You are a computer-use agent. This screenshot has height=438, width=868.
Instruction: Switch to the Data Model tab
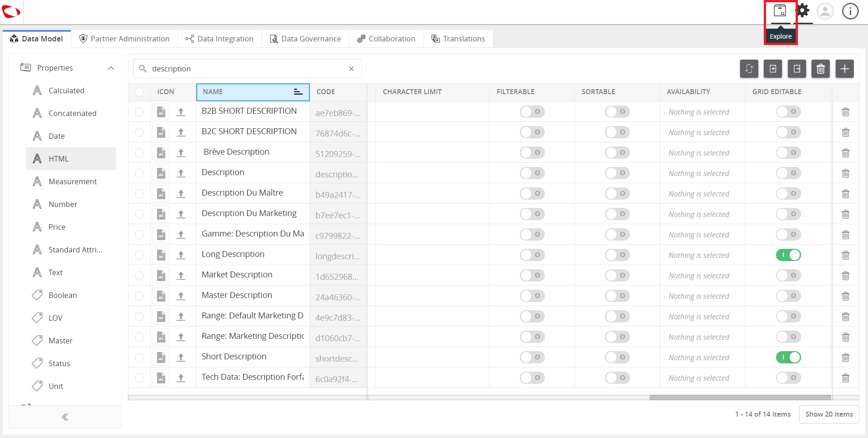(37, 39)
